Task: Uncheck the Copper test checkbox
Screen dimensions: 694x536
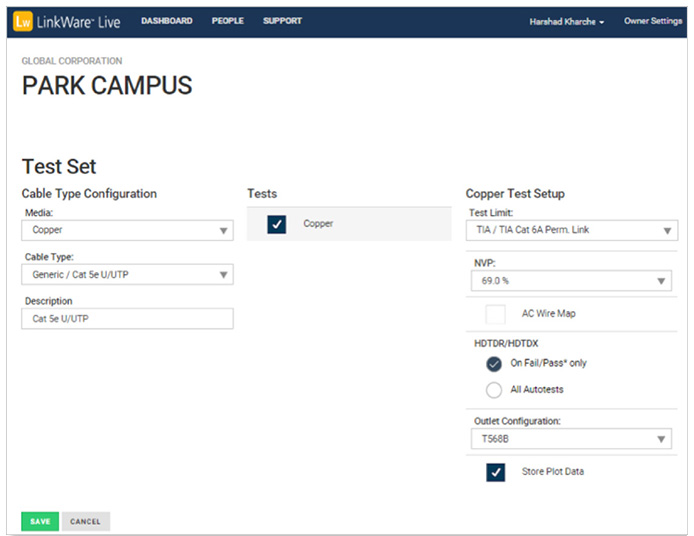Action: 277,224
